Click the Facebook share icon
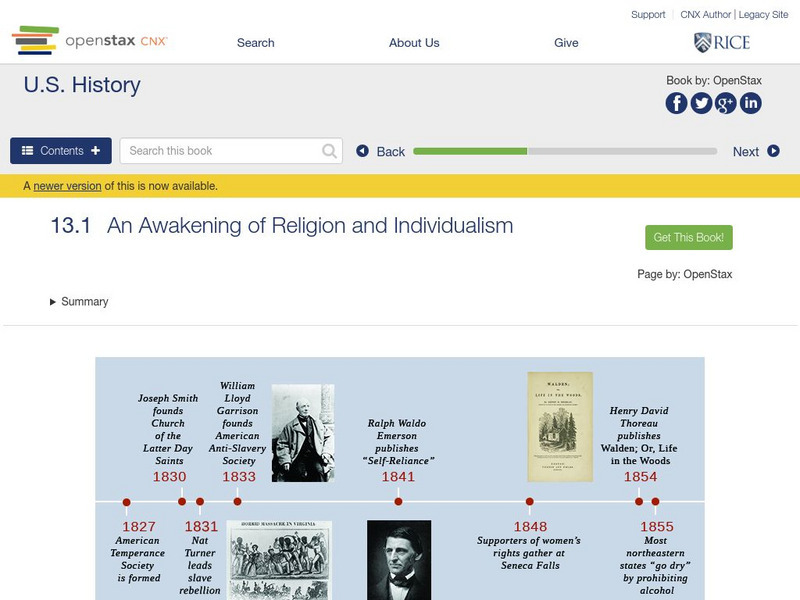Viewport: 800px width, 600px height. 677,103
